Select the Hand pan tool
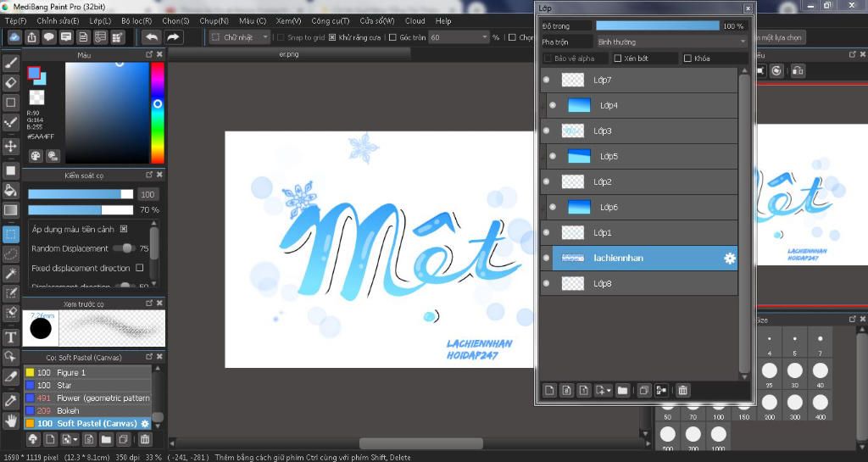 [10, 420]
